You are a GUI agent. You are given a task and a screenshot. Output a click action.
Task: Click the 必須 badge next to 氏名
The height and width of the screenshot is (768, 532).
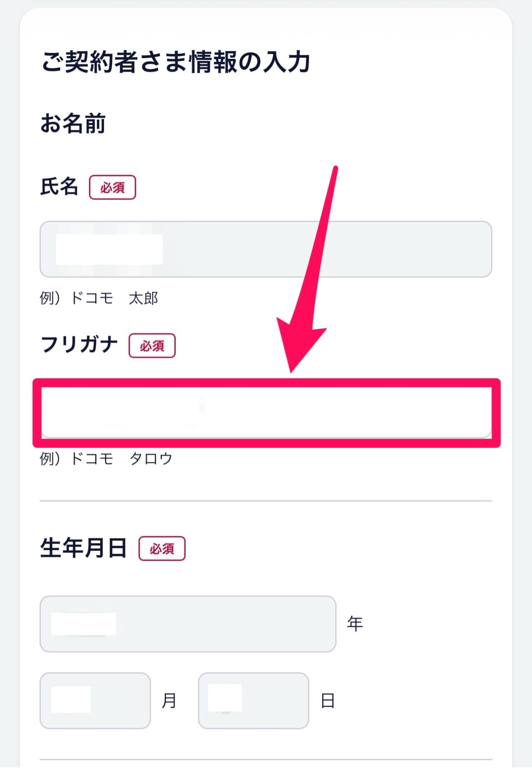(x=113, y=188)
